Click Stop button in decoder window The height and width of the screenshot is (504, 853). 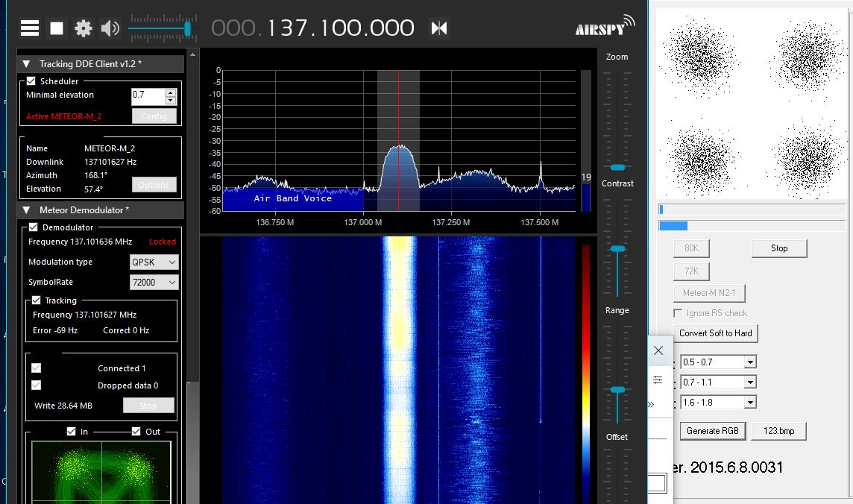click(x=779, y=248)
